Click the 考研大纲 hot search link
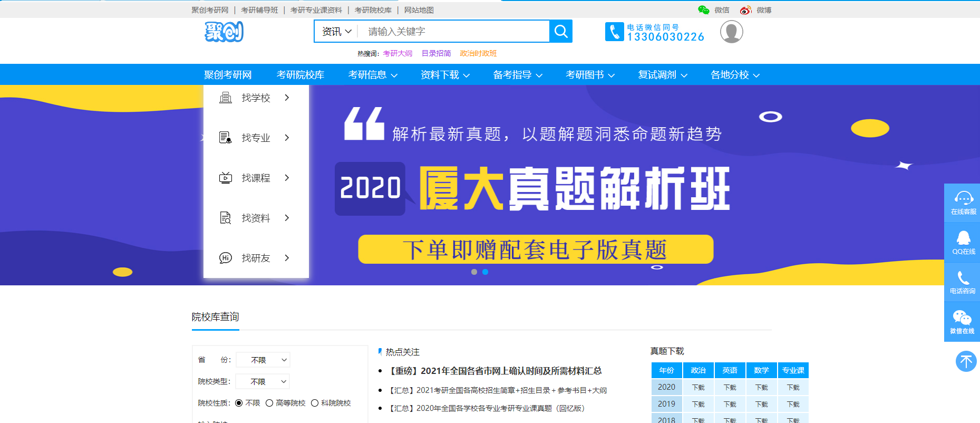This screenshot has width=980, height=423. click(x=397, y=53)
